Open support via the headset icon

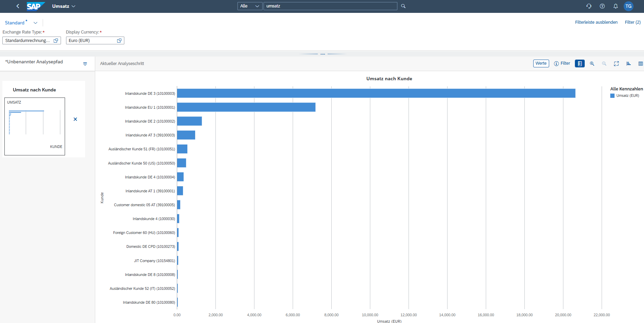pos(589,6)
